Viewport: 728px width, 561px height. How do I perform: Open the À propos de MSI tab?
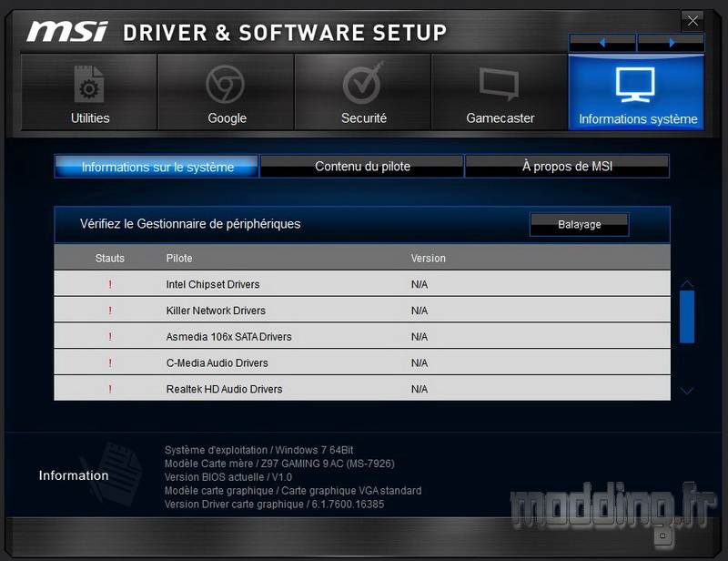pos(567,167)
